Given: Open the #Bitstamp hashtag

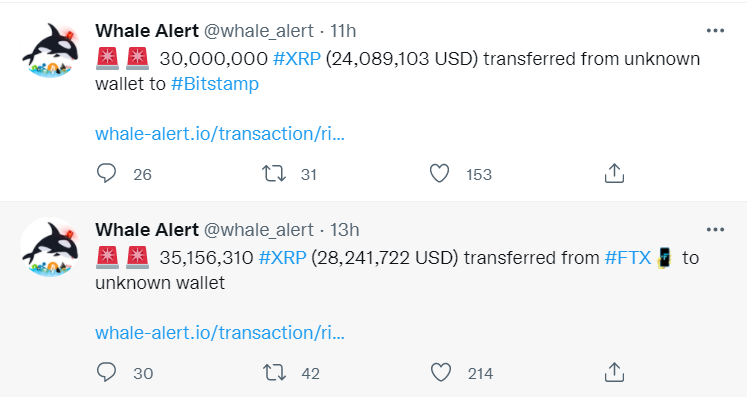Looking at the screenshot, I should (215, 84).
